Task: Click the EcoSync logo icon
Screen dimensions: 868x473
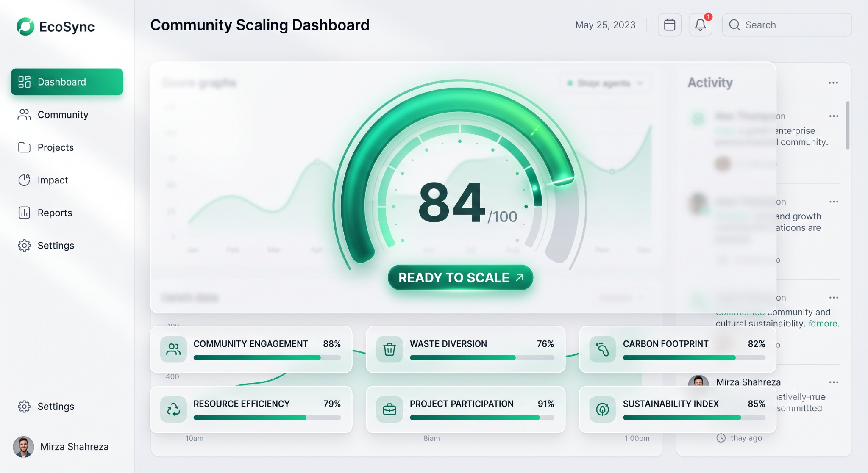Action: 25,26
